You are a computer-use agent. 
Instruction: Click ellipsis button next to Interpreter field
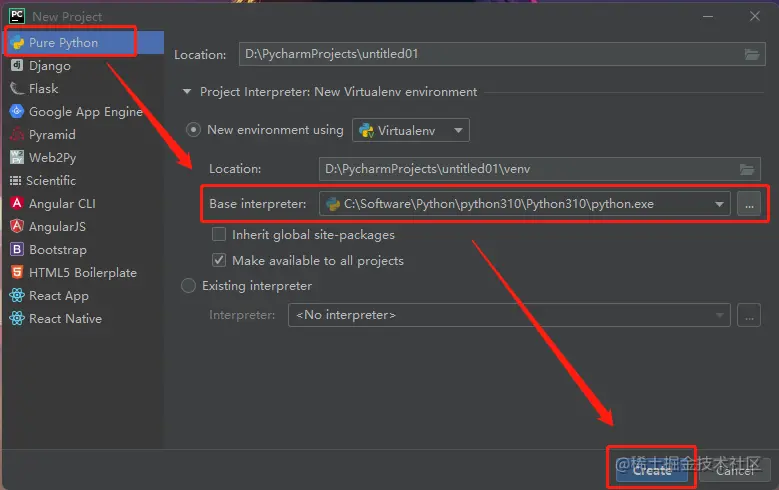click(x=749, y=315)
